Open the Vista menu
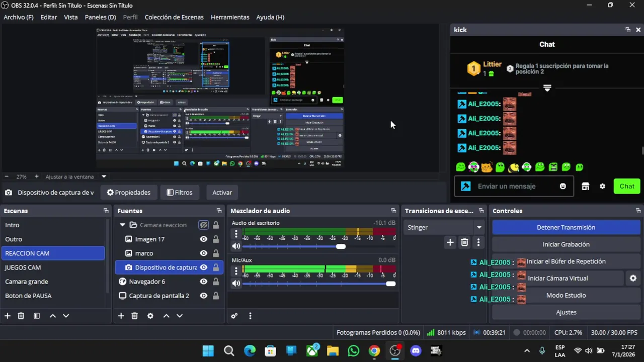 point(71,17)
